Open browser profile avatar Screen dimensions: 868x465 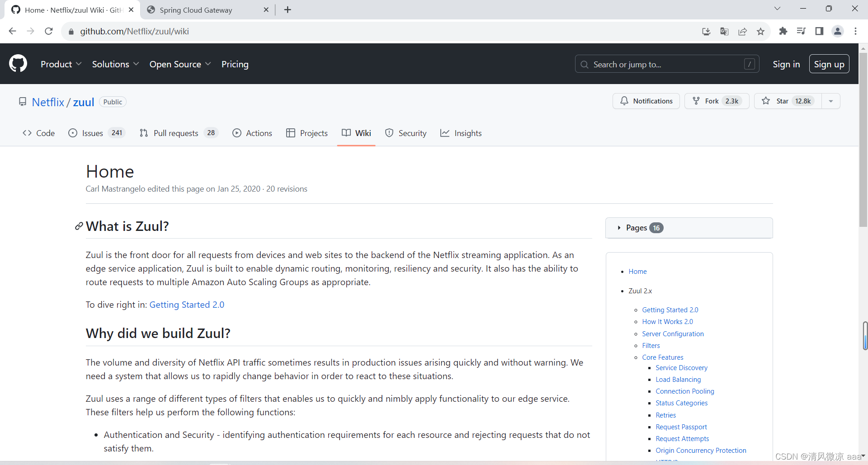coord(838,31)
